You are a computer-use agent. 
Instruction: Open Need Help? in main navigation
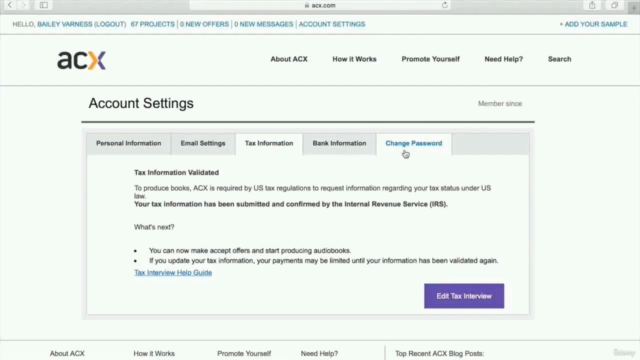[x=504, y=59]
